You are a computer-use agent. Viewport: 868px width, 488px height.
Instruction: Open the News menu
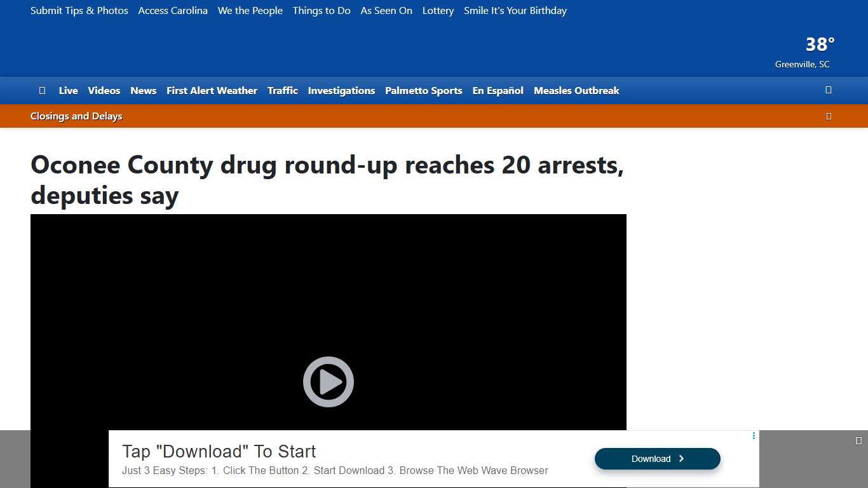pos(143,90)
